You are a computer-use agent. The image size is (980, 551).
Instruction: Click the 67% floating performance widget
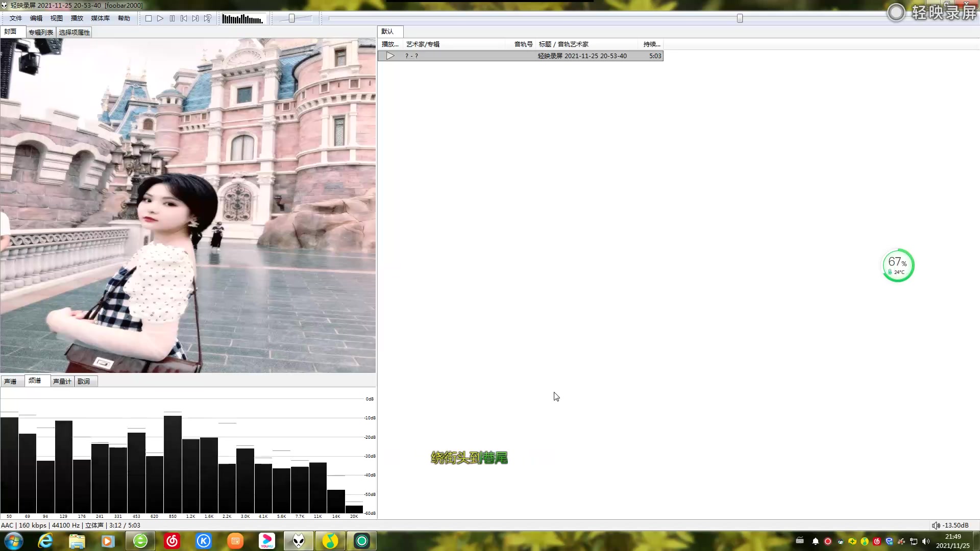click(898, 265)
